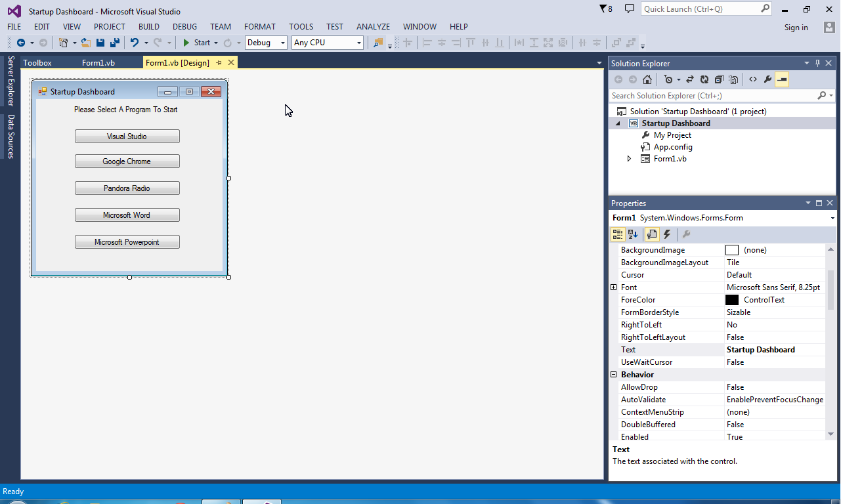
Task: Pin the Form1.vb [Design] tab
Action: [219, 62]
